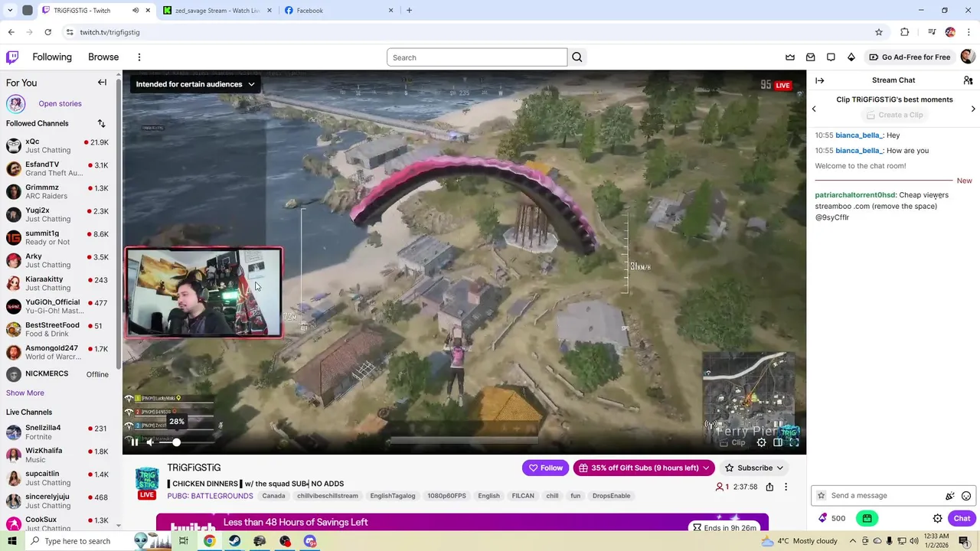980x551 pixels.
Task: Open Windows notification center icon
Action: (x=964, y=541)
